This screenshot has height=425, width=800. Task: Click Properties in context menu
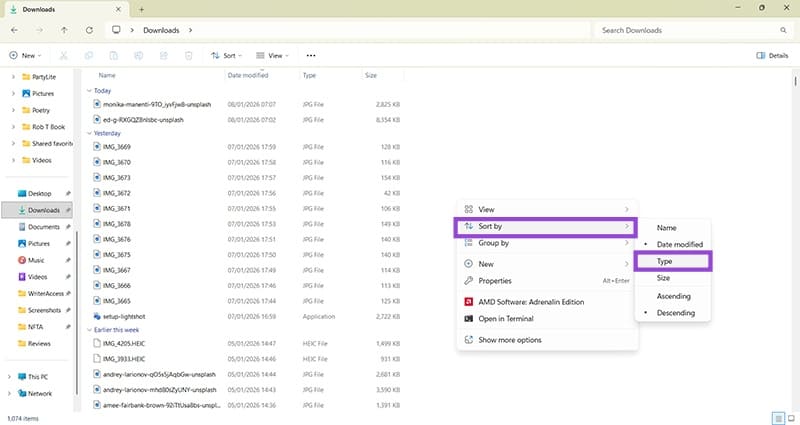(547, 281)
